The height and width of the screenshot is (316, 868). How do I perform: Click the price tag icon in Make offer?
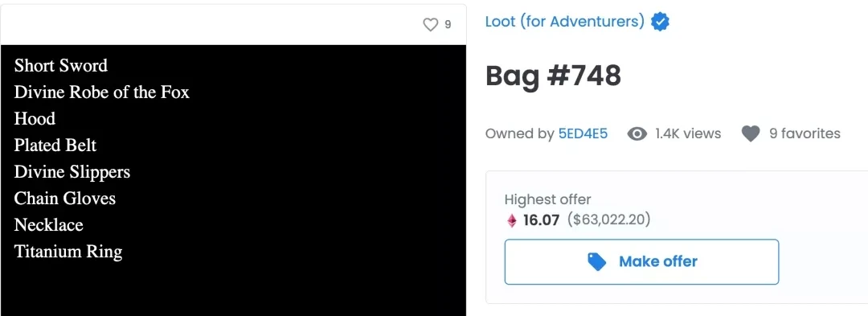(596, 262)
